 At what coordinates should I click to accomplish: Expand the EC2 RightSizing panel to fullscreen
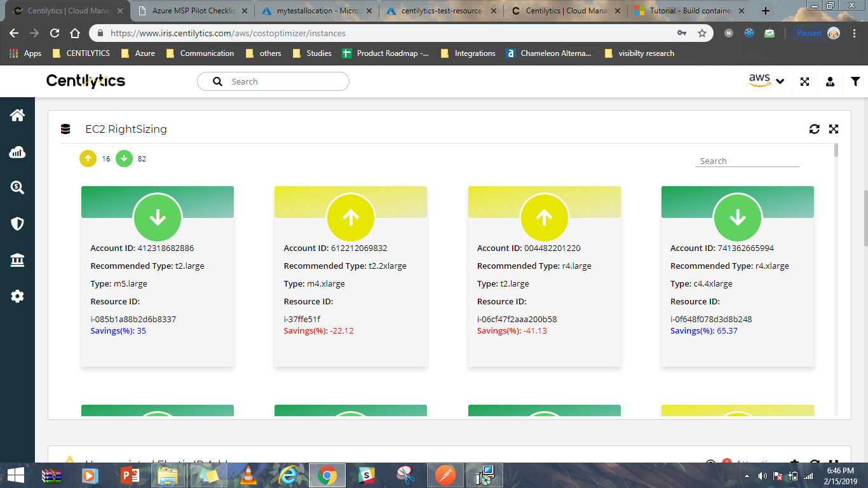point(834,129)
